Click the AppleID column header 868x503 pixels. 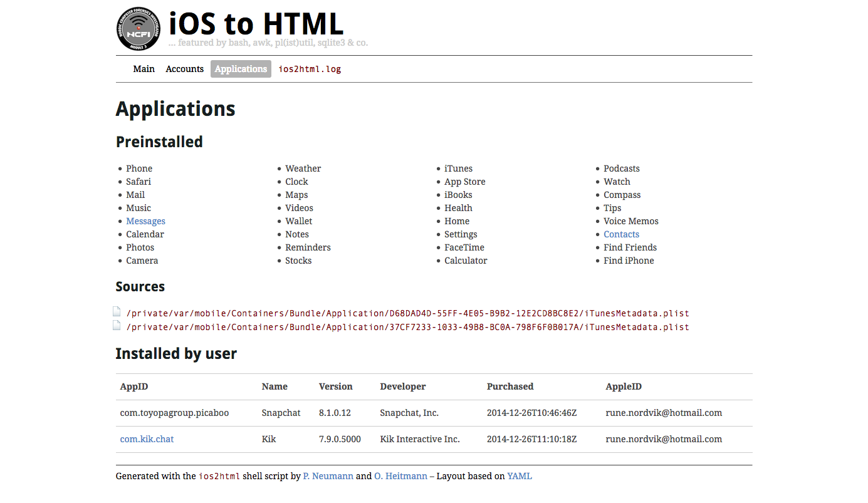click(624, 386)
